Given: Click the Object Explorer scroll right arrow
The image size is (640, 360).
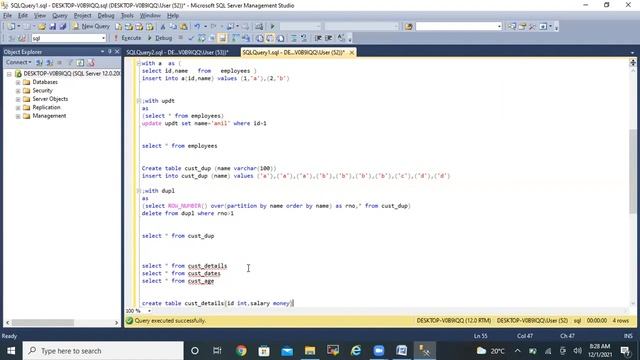Looking at the screenshot, I should tap(117, 322).
